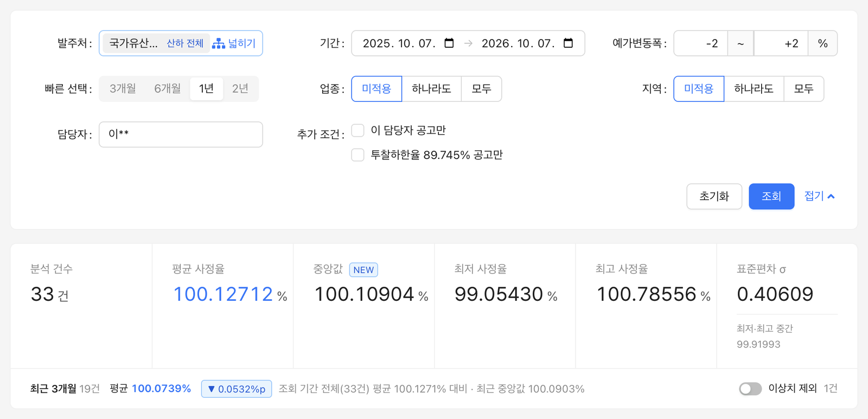Click the 산하 전체 link
868x419 pixels.
click(185, 43)
